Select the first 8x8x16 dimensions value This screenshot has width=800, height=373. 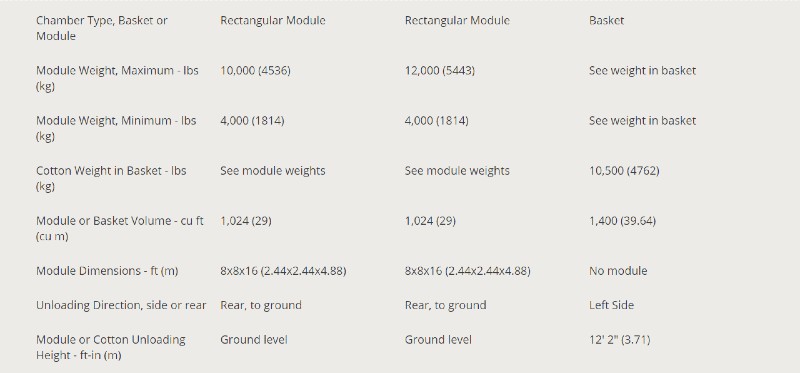coord(283,271)
